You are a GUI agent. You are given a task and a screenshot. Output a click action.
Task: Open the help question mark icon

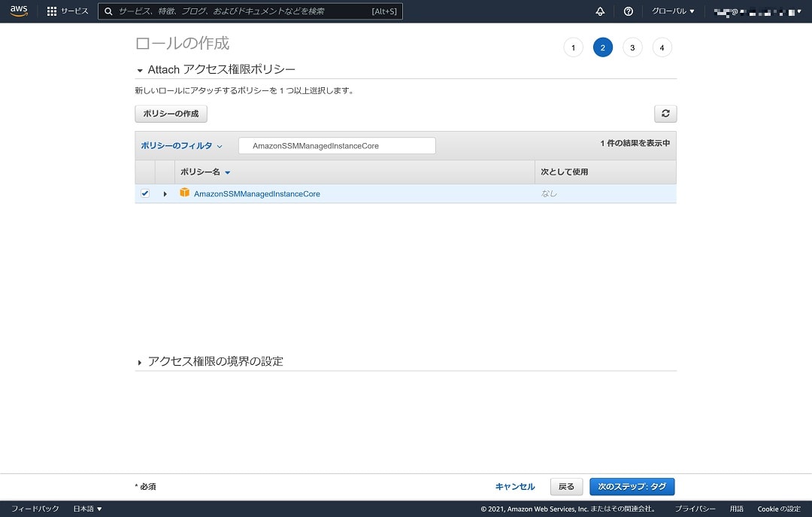[628, 11]
